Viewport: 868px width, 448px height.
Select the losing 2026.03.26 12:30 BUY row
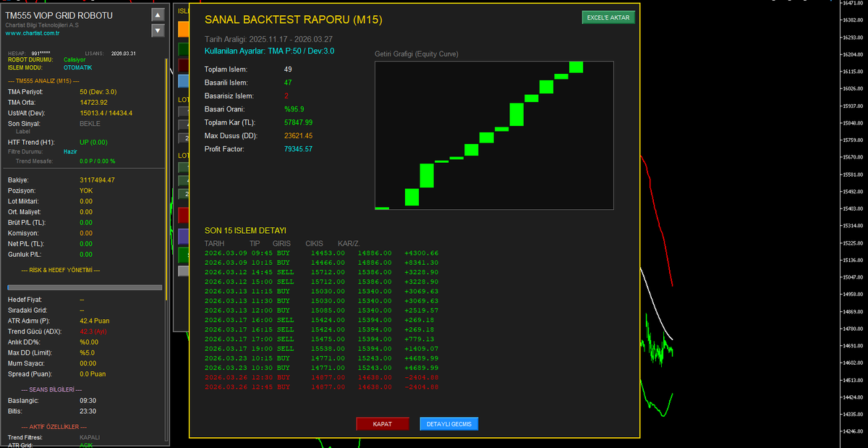click(x=322, y=377)
